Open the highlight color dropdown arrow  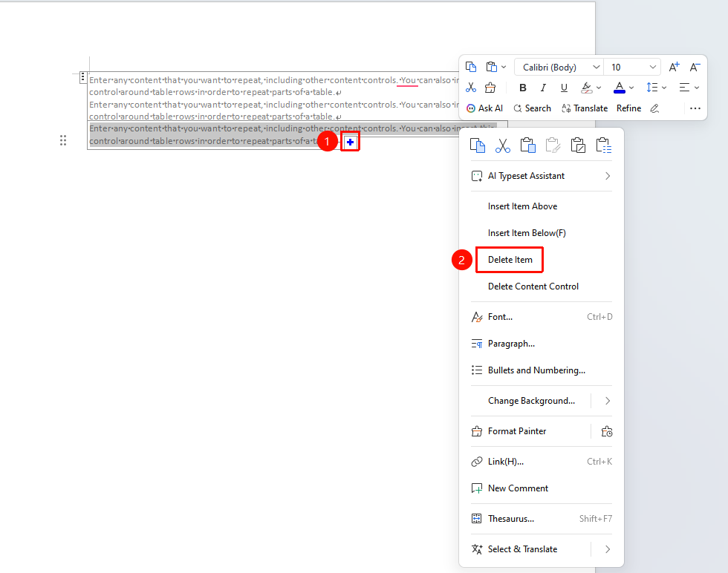tap(599, 88)
